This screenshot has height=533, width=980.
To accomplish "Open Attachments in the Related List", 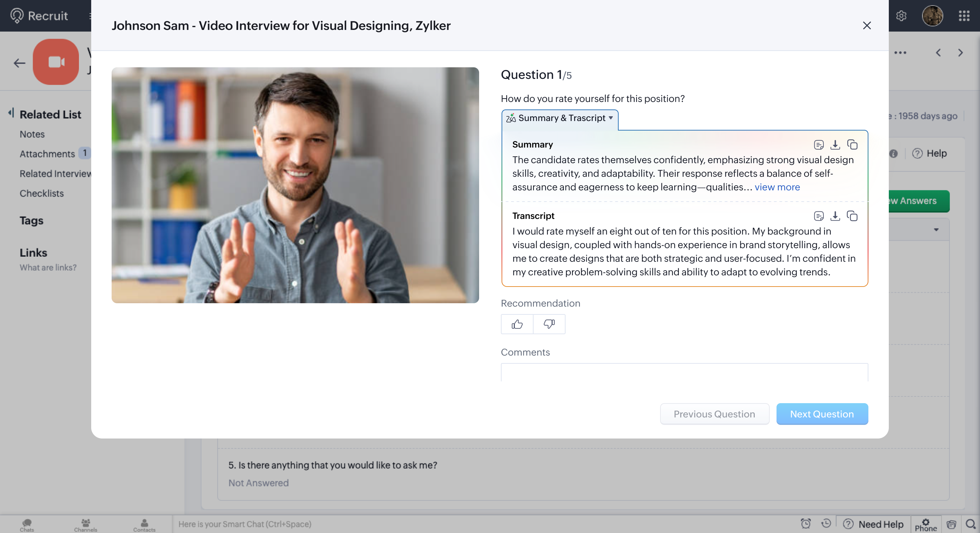I will click(47, 154).
